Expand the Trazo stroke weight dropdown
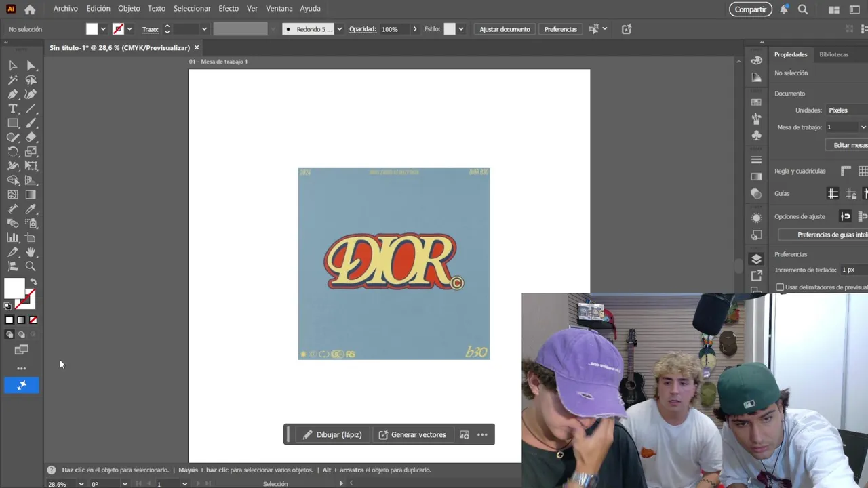Screen dimensions: 868x488 pyautogui.click(x=204, y=29)
